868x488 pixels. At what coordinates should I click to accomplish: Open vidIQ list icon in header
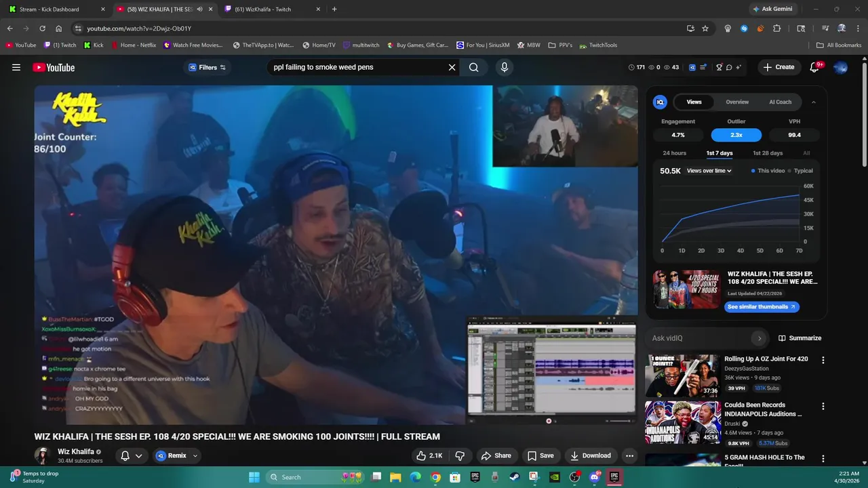(703, 67)
